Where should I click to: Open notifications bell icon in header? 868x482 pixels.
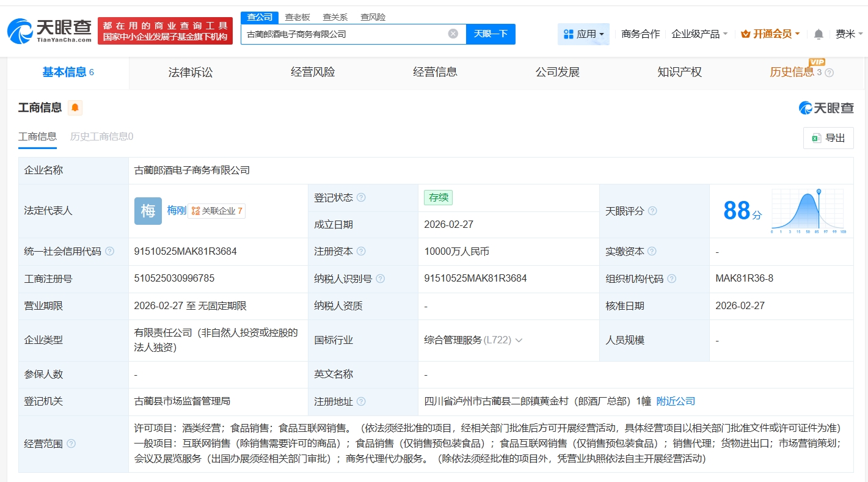tap(819, 34)
